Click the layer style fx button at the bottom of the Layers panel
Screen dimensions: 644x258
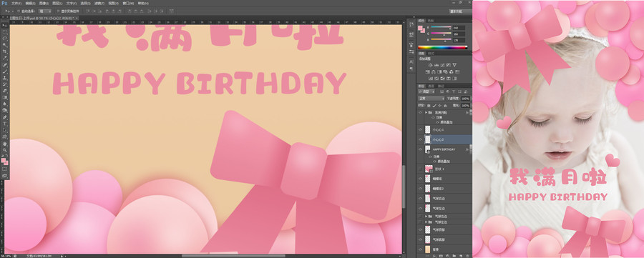click(x=434, y=256)
